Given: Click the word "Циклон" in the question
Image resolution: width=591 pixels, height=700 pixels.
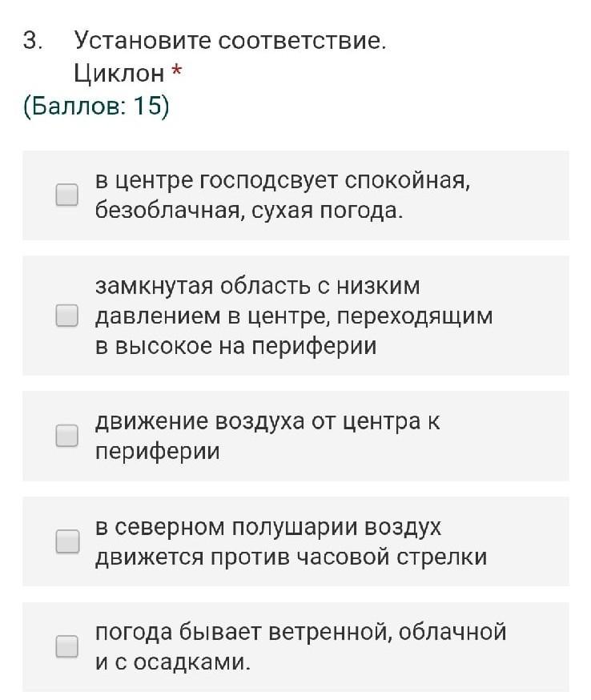Looking at the screenshot, I should point(119,74).
